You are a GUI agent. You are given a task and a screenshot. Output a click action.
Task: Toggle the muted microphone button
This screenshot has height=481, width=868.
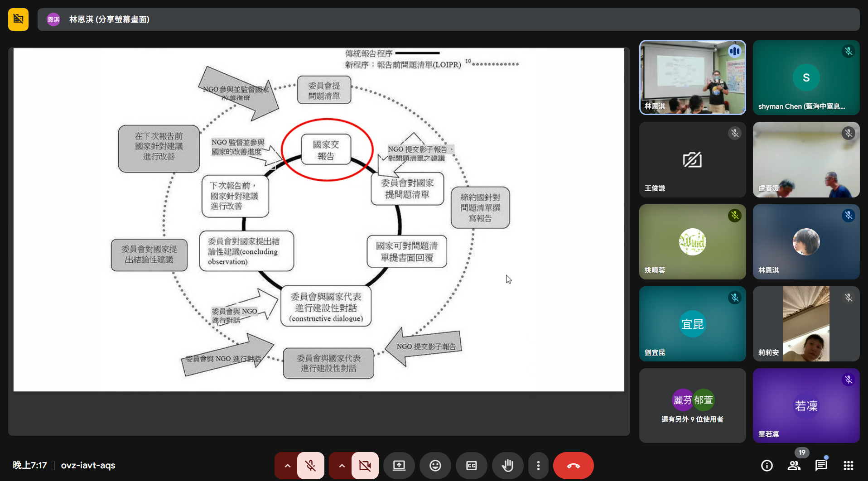coord(310,466)
